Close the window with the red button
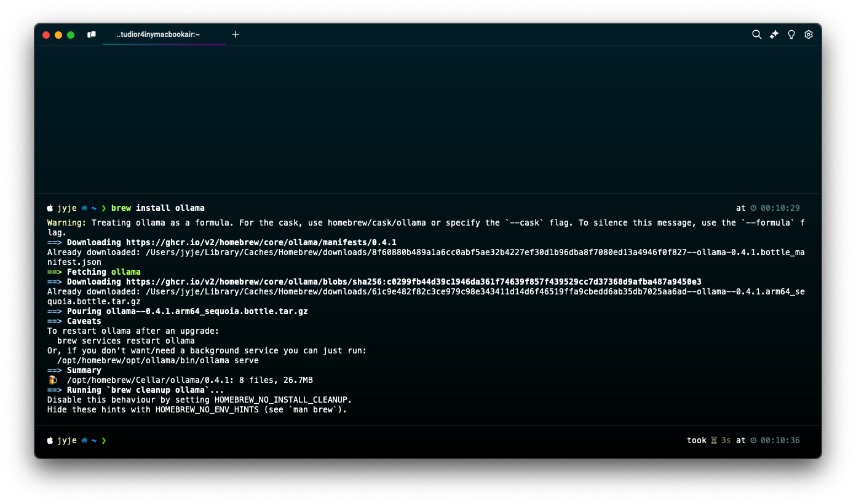 click(46, 35)
